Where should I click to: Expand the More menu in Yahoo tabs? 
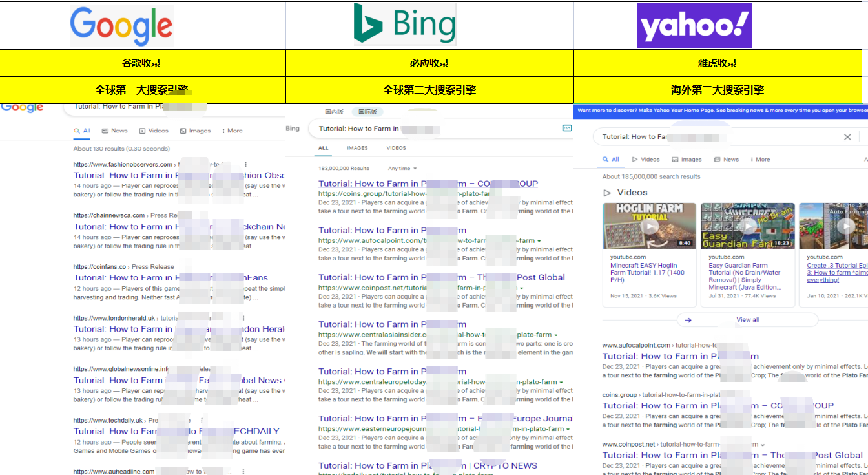coord(759,160)
